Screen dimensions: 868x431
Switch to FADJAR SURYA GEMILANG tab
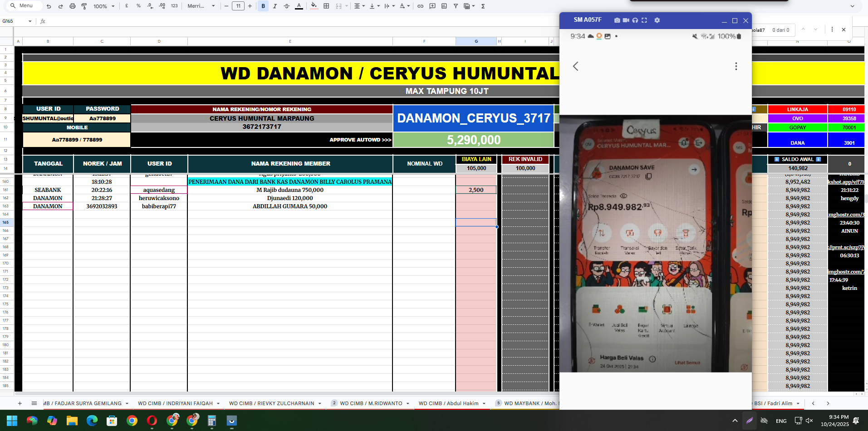click(83, 403)
